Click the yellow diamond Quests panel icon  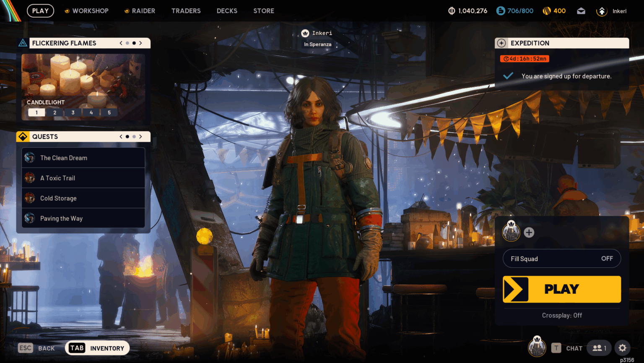(x=23, y=136)
